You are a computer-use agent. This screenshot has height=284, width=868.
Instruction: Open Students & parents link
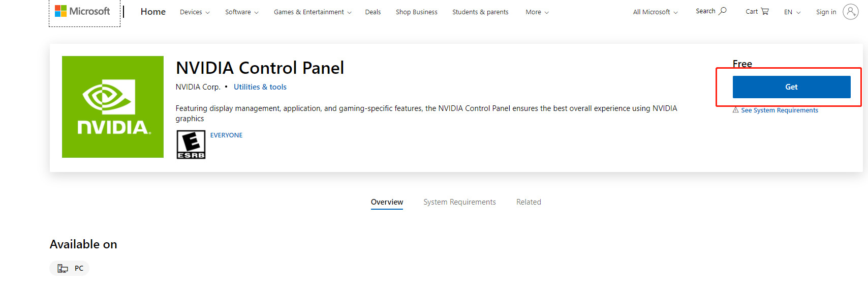pyautogui.click(x=480, y=12)
